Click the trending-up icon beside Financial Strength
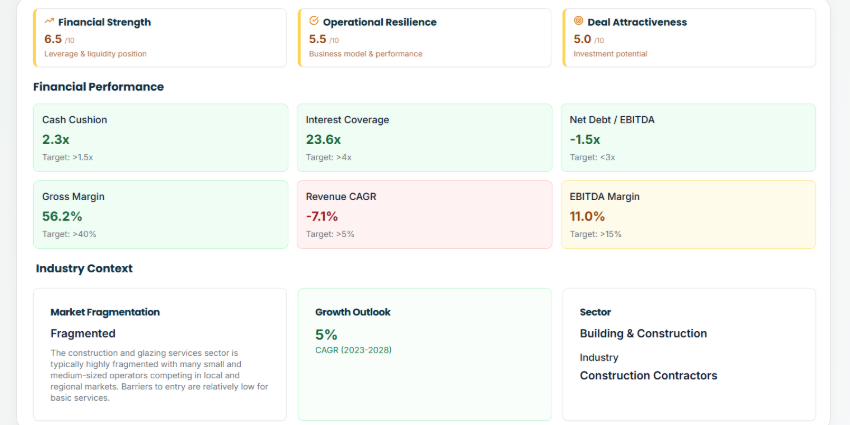Screen dimensions: 850x425 [49, 20]
